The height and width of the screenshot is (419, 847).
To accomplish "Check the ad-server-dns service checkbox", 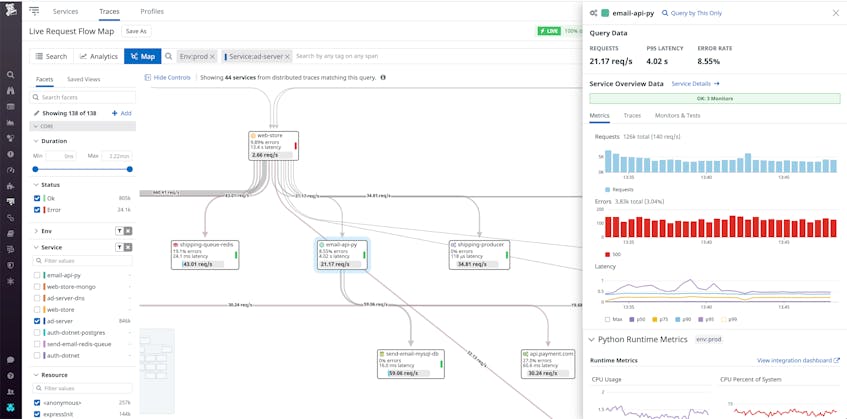I will point(37,298).
